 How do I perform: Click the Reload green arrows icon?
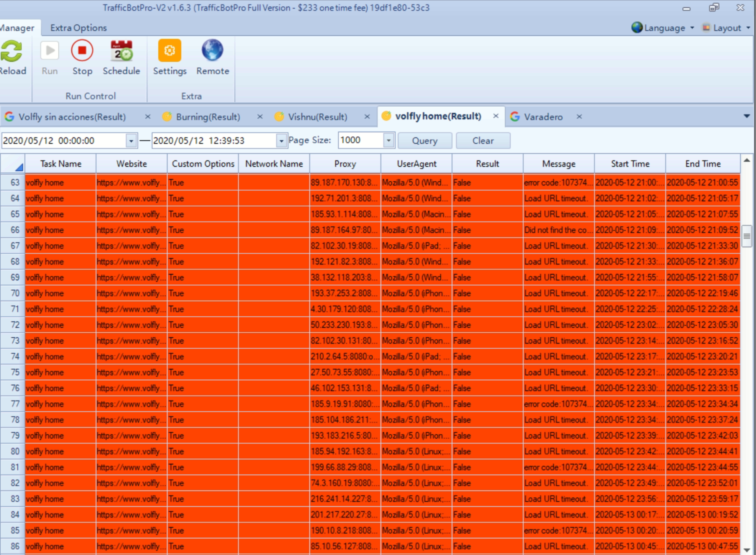tap(12, 51)
